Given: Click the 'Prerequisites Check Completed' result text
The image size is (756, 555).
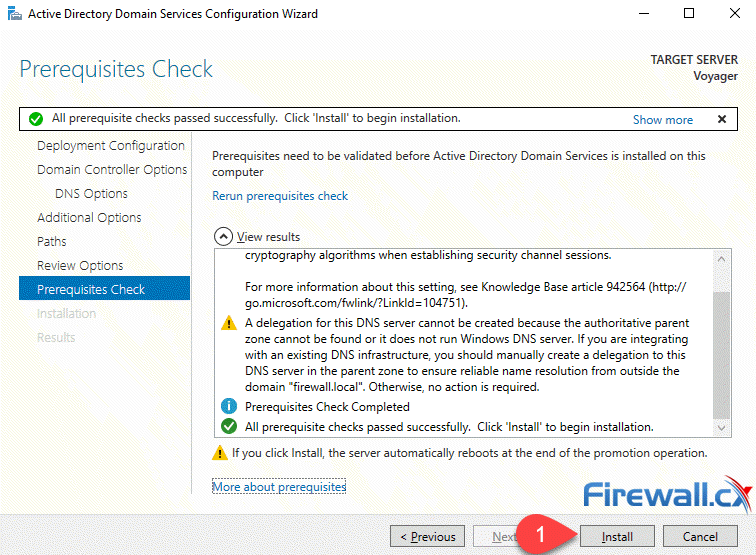Looking at the screenshot, I should [x=327, y=407].
